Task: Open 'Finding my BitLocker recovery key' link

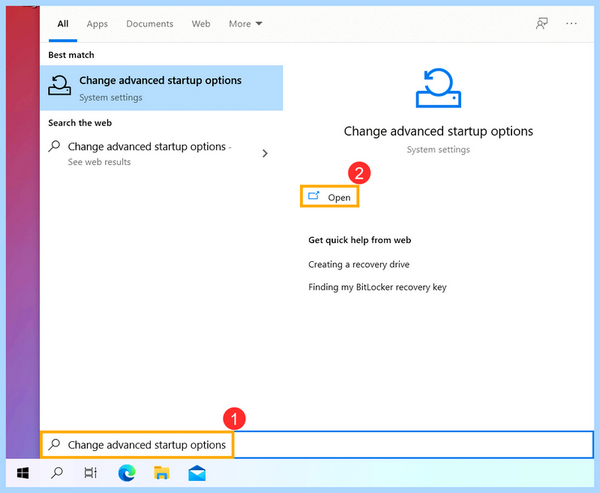Action: [377, 287]
